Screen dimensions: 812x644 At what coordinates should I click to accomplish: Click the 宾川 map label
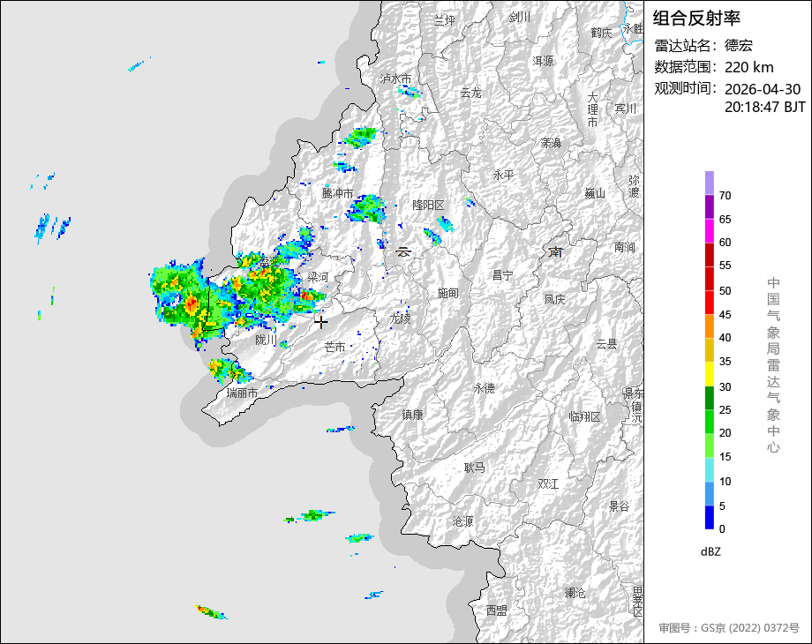[x=626, y=109]
